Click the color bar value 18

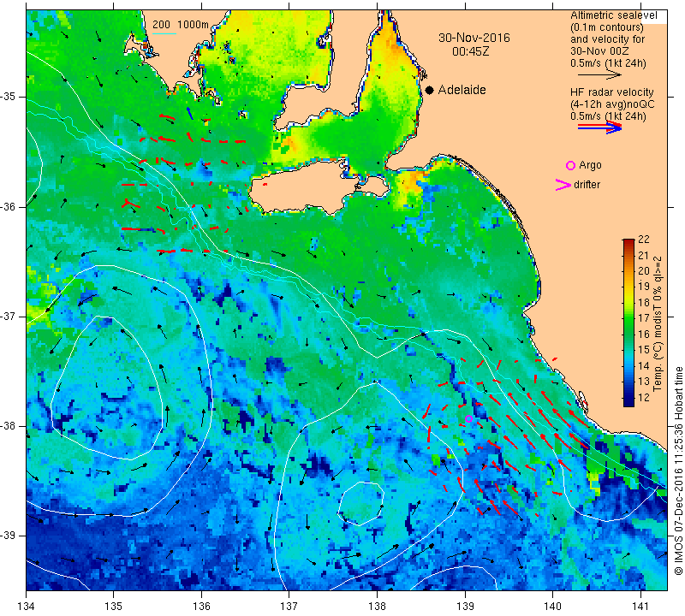tap(644, 303)
